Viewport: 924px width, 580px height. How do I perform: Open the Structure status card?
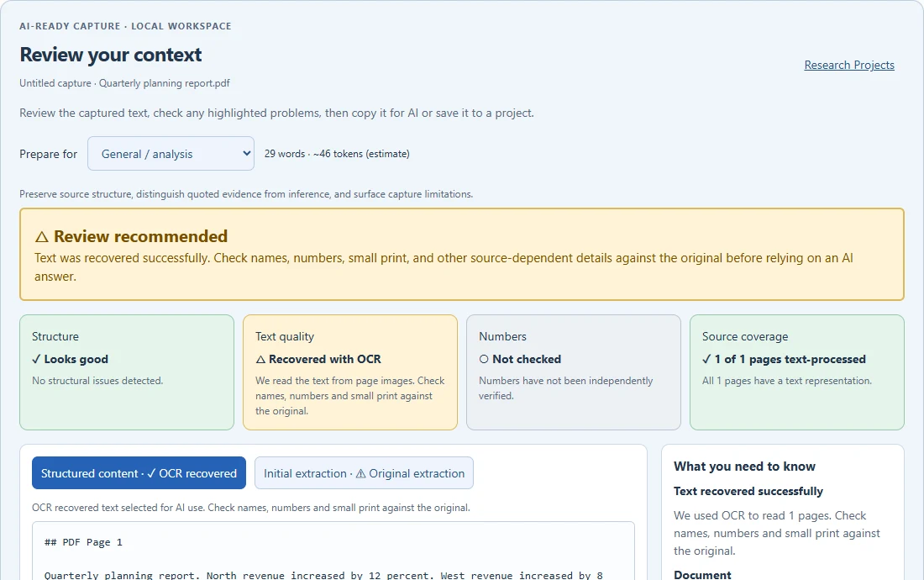point(127,372)
